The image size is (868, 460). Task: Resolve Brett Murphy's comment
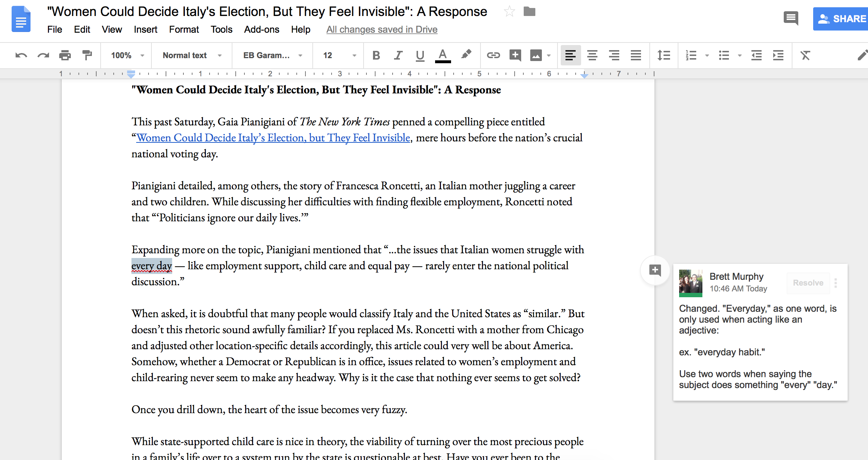pos(808,283)
